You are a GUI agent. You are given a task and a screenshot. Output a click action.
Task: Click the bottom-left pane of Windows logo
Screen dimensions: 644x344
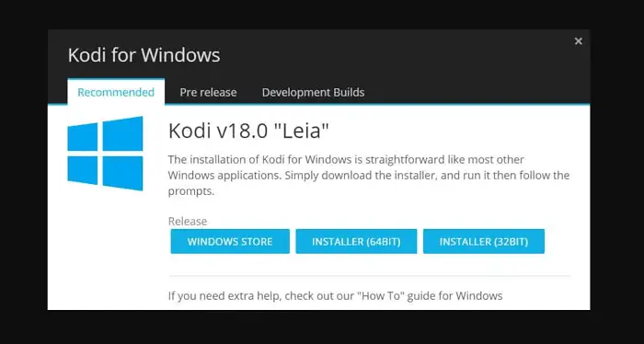[83, 170]
